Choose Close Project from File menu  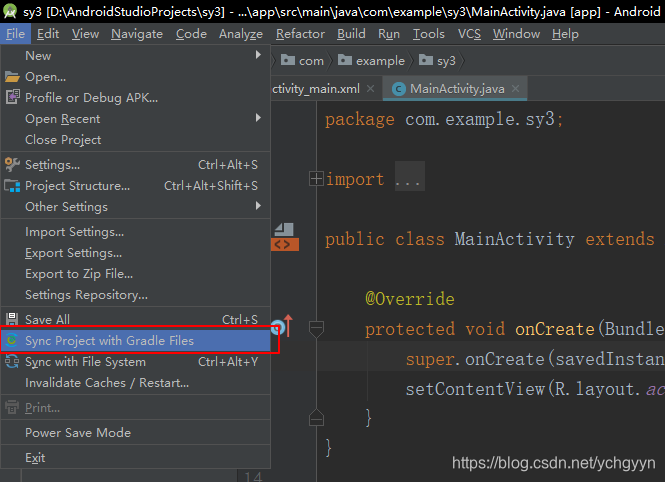click(136, 139)
